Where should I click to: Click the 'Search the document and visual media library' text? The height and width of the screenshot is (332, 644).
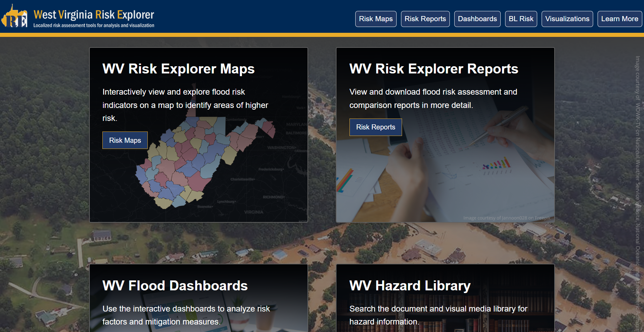[x=439, y=315]
